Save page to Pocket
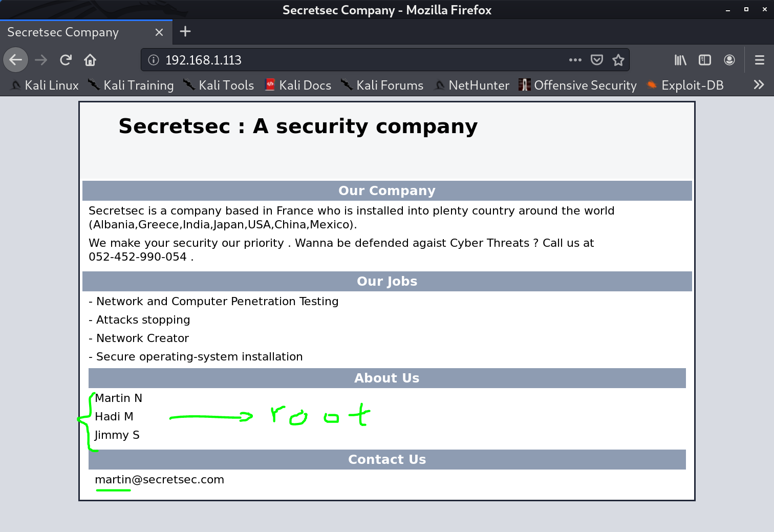774x532 pixels. point(596,60)
